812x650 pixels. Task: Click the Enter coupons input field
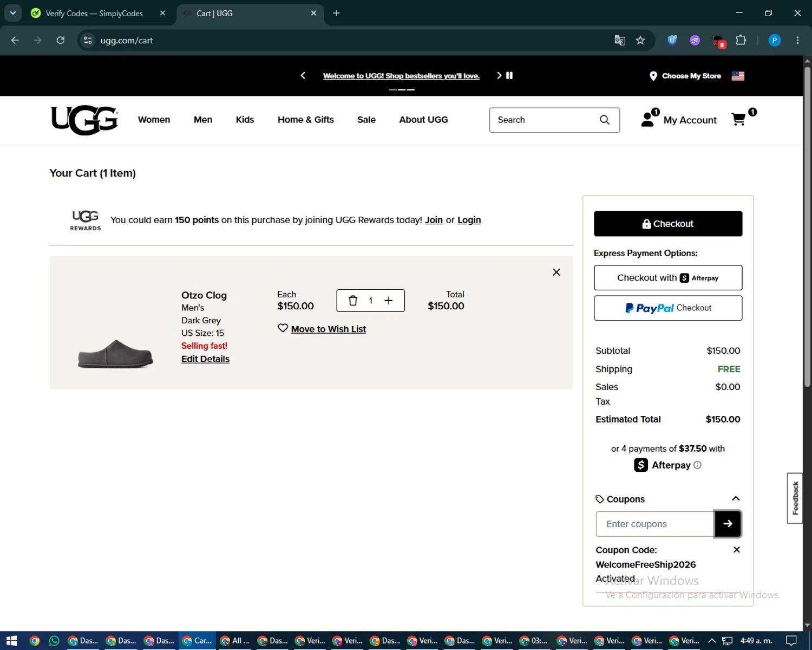click(x=655, y=524)
